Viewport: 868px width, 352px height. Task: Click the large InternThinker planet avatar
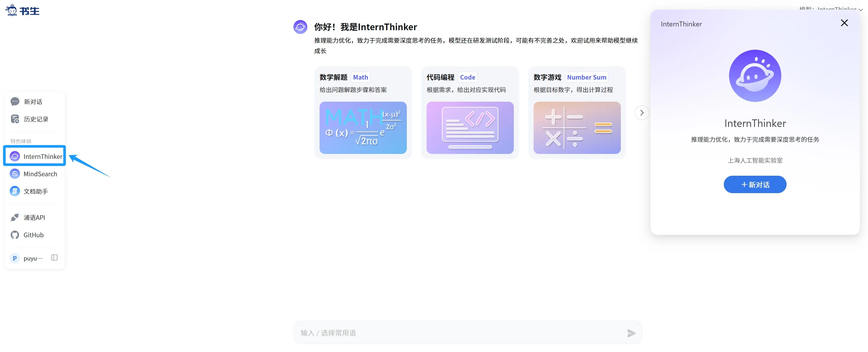pos(755,76)
